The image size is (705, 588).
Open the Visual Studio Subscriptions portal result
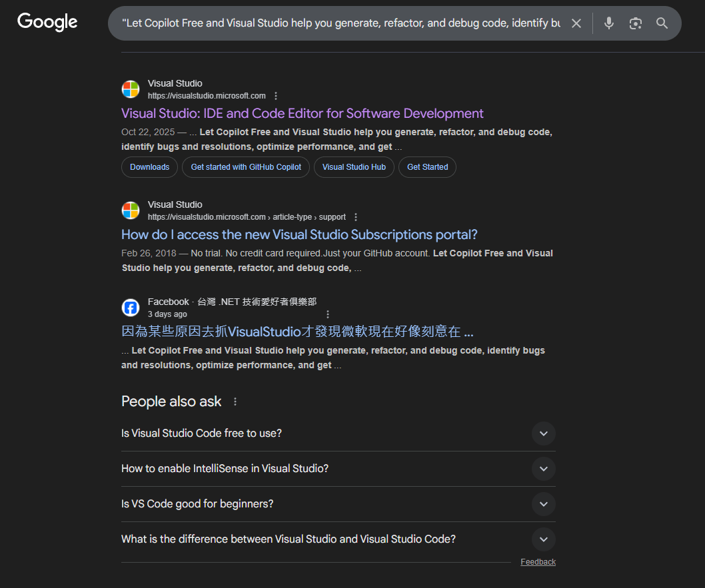299,234
